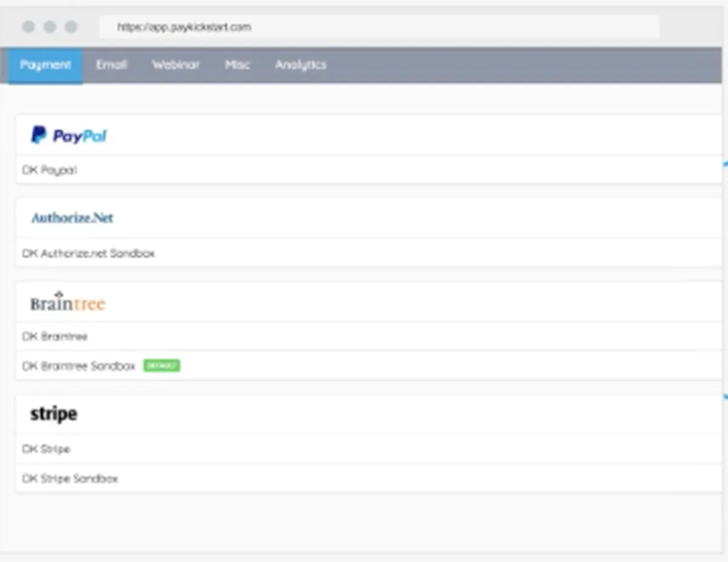Screen dimensions: 728x562
Task: Click the second gray window control dot
Action: (x=50, y=27)
